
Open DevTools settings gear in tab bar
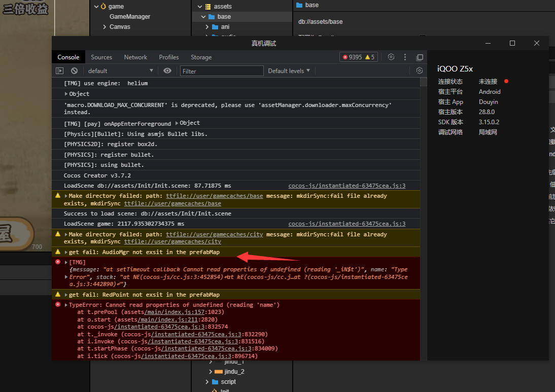click(x=391, y=57)
